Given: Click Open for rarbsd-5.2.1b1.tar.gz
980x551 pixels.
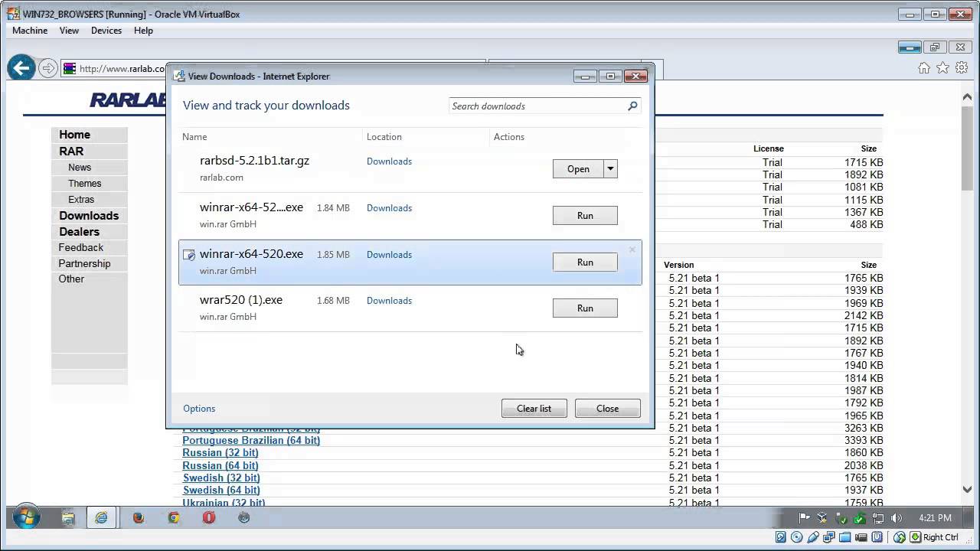Looking at the screenshot, I should pyautogui.click(x=578, y=169).
